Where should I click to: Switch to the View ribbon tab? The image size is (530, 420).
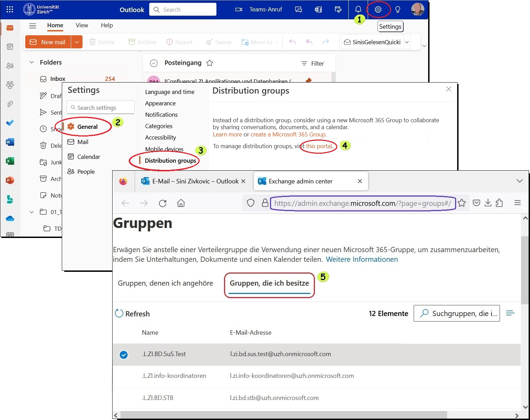[x=82, y=25]
